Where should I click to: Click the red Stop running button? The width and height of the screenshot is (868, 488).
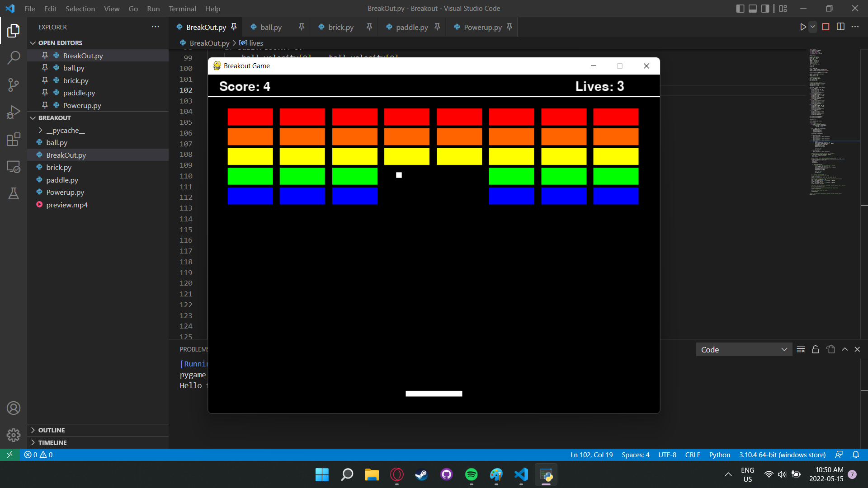click(x=826, y=27)
